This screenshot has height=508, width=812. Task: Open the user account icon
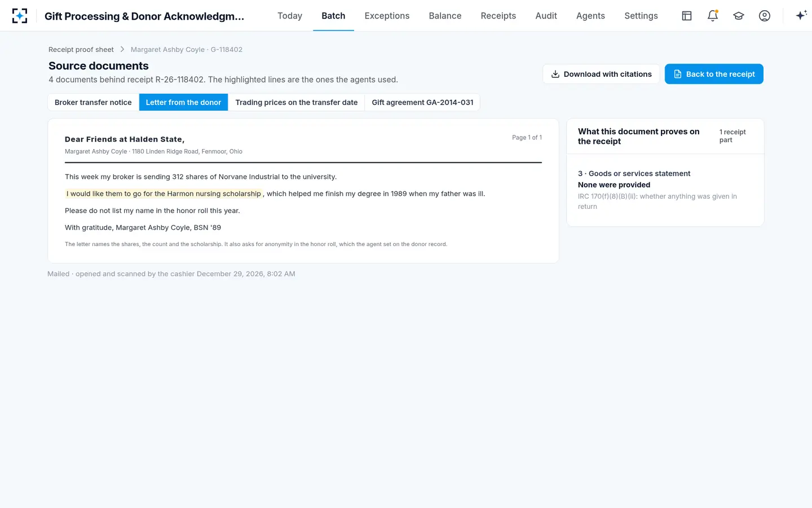pyautogui.click(x=765, y=16)
